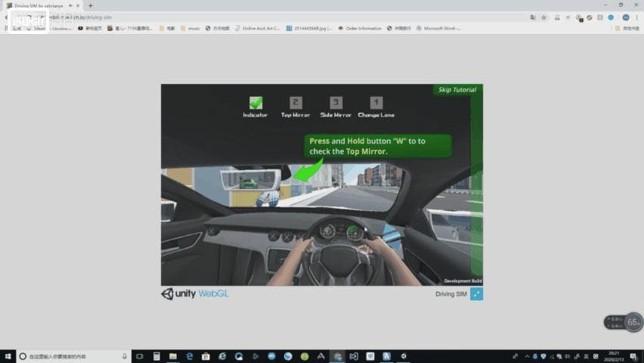The width and height of the screenshot is (644, 363).
Task: Open a new browser tab
Action: tap(91, 6)
